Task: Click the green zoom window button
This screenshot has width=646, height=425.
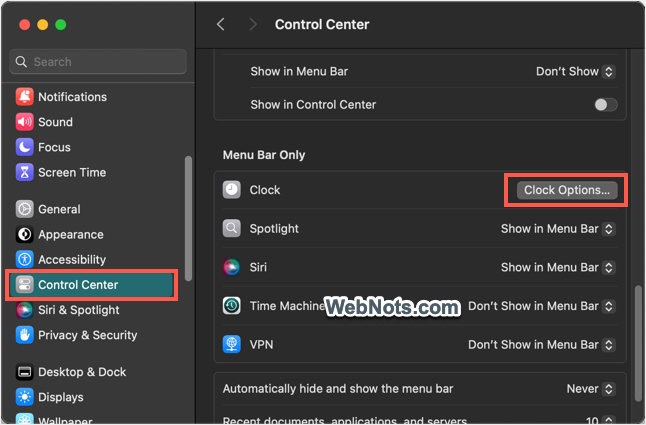Action: click(61, 25)
